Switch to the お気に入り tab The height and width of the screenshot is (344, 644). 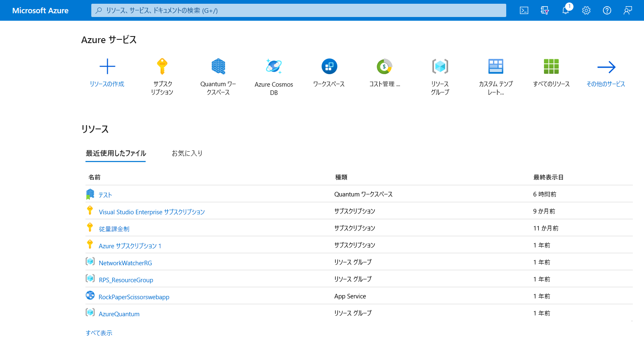click(187, 153)
